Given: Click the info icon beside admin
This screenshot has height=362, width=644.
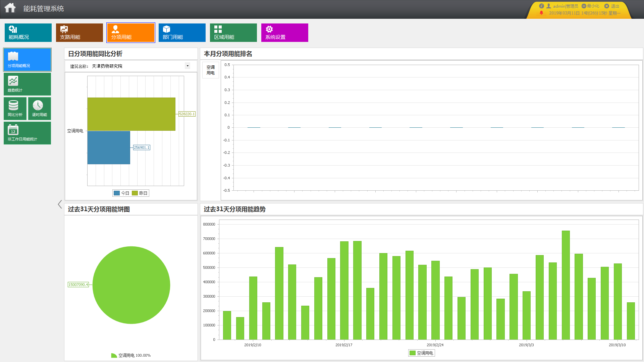Looking at the screenshot, I should point(541,6).
